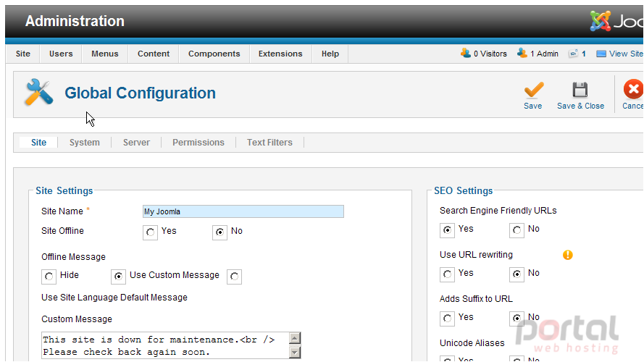The width and height of the screenshot is (644, 362).
Task: Click the Custom Message scrollbar down arrow
Action: (295, 352)
